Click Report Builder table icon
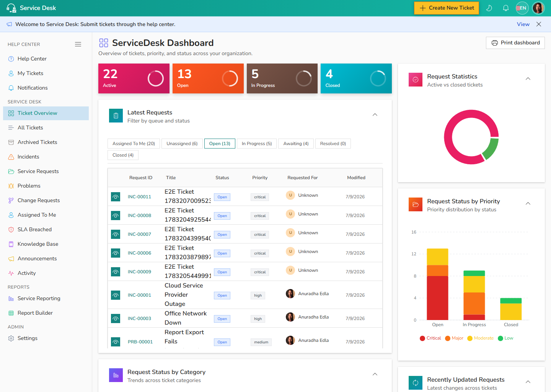 pos(11,313)
